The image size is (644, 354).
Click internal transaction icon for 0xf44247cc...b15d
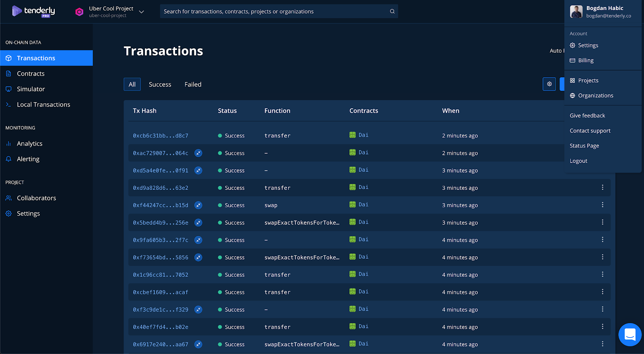coord(198,205)
